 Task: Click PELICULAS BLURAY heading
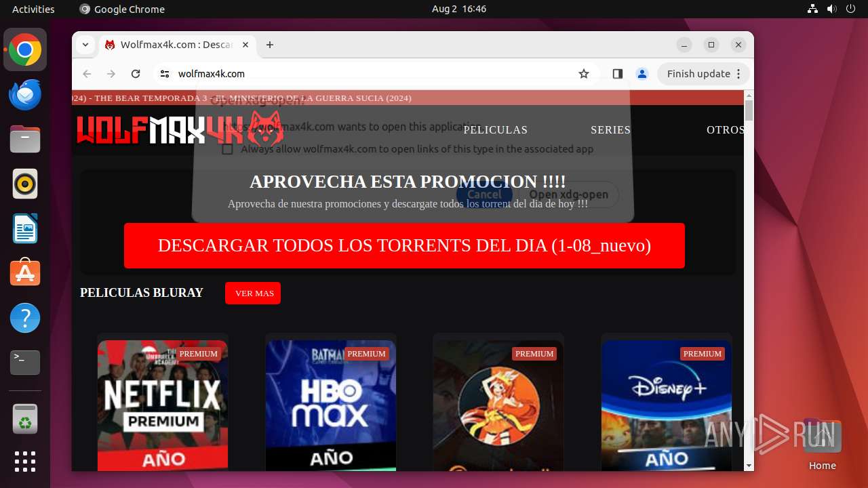click(x=142, y=293)
